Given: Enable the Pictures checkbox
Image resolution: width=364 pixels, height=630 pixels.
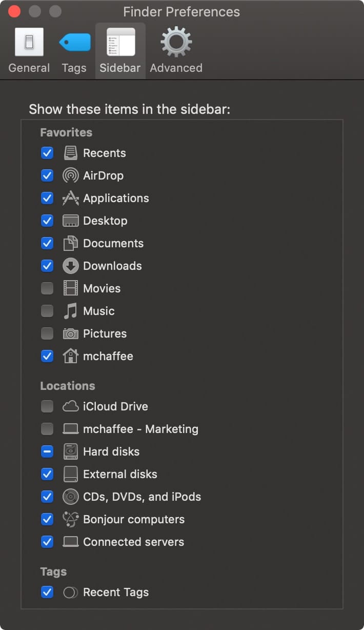Looking at the screenshot, I should [x=47, y=333].
